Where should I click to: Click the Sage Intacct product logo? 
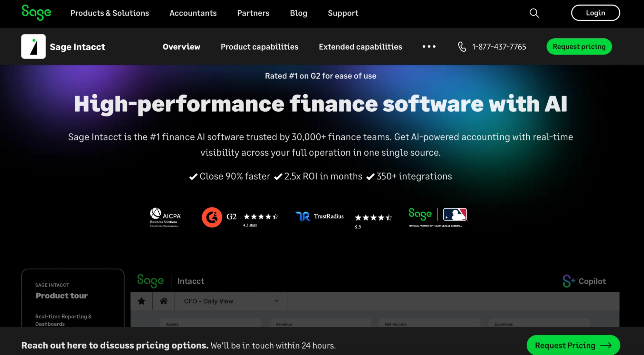tap(34, 47)
